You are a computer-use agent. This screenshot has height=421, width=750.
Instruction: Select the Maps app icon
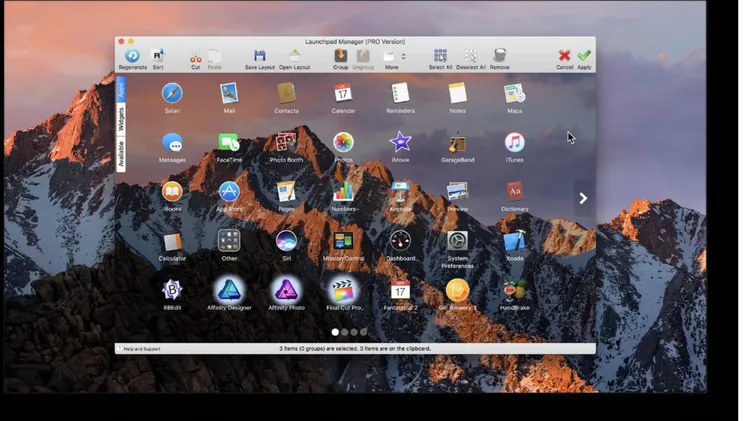(515, 93)
